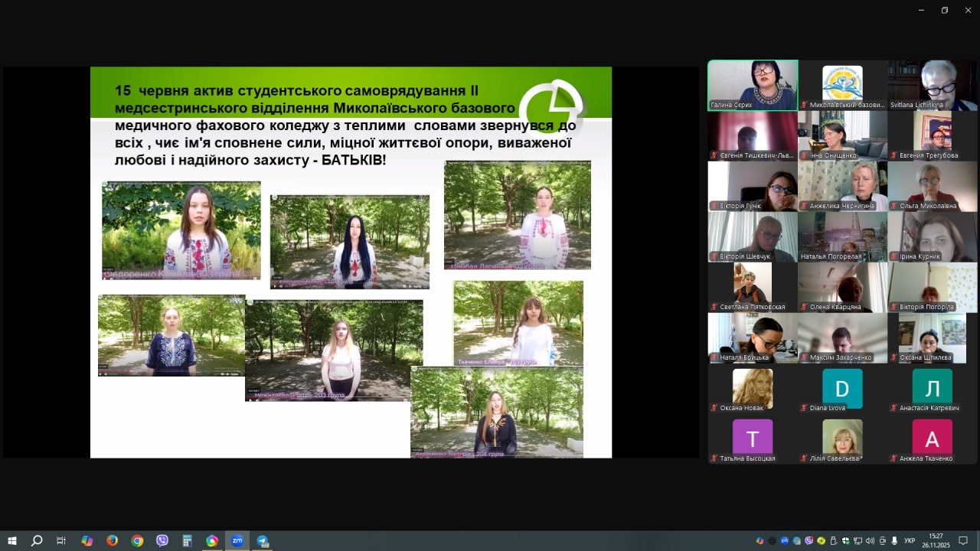Launch Firefox from the taskbar
The height and width of the screenshot is (551, 980).
pos(112,540)
